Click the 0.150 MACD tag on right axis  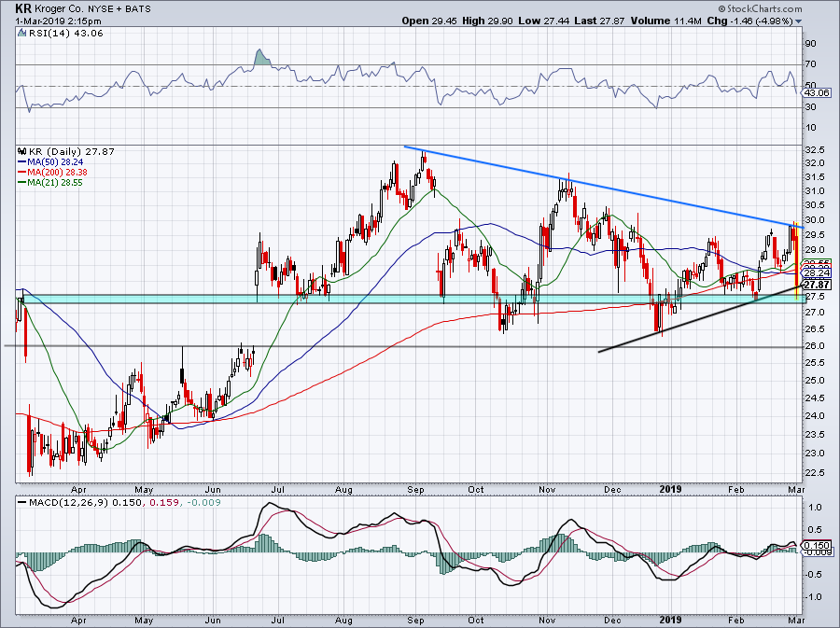pyautogui.click(x=817, y=546)
